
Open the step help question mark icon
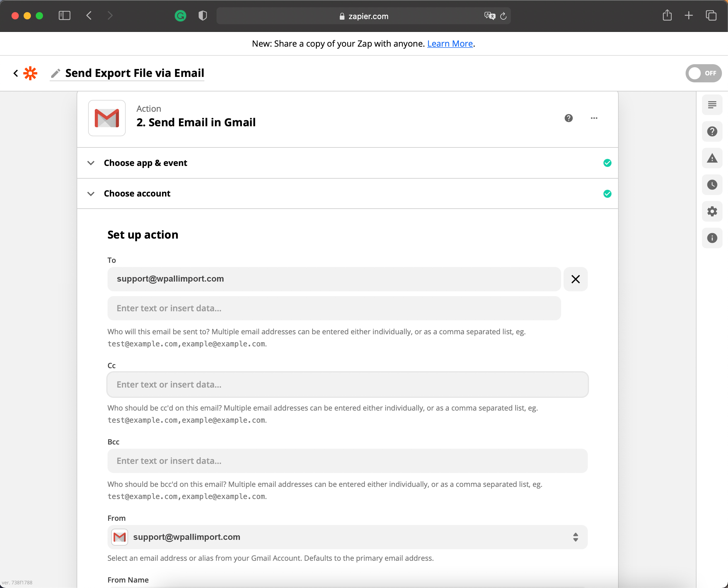[568, 118]
